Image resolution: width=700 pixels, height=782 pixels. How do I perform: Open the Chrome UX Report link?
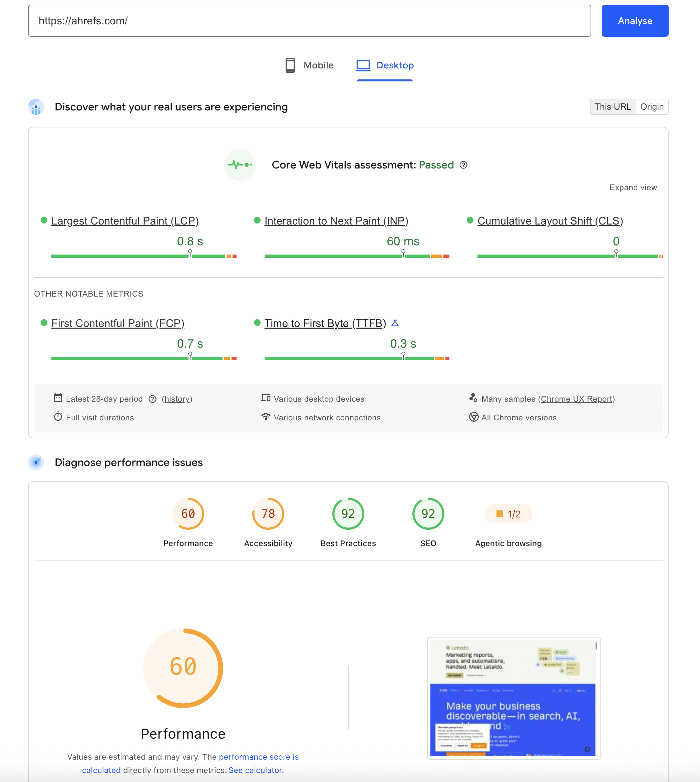pos(576,399)
